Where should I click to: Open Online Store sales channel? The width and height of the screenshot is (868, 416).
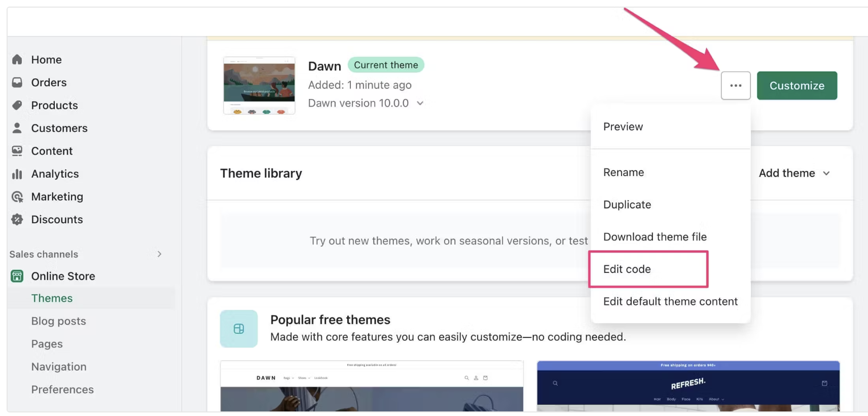[63, 276]
